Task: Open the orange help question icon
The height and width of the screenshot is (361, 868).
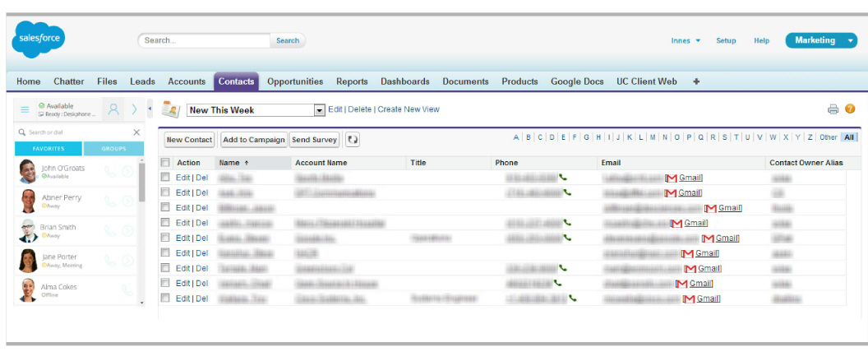Action: click(850, 109)
